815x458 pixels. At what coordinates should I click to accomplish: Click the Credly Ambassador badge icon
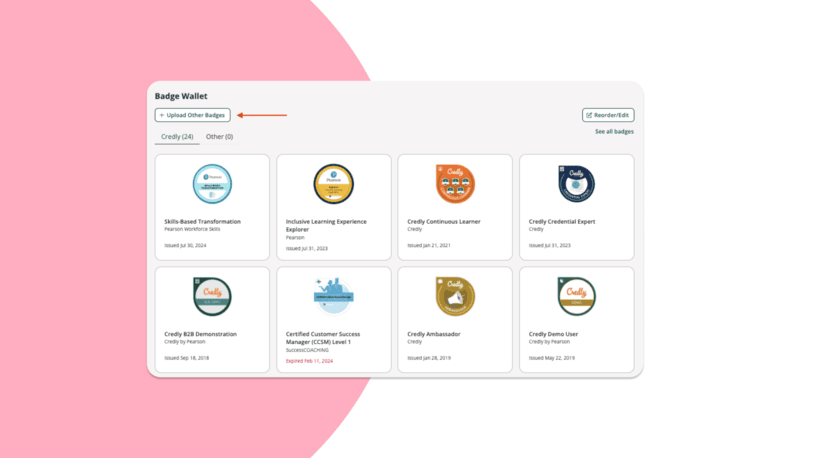click(455, 296)
